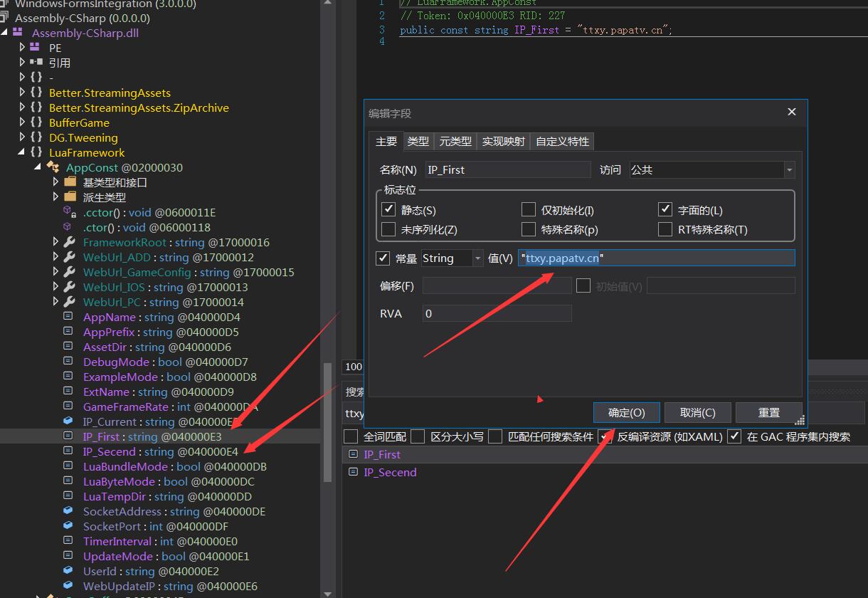Click the folder icon beside 基类型和接口
The image size is (868, 598).
(70, 182)
